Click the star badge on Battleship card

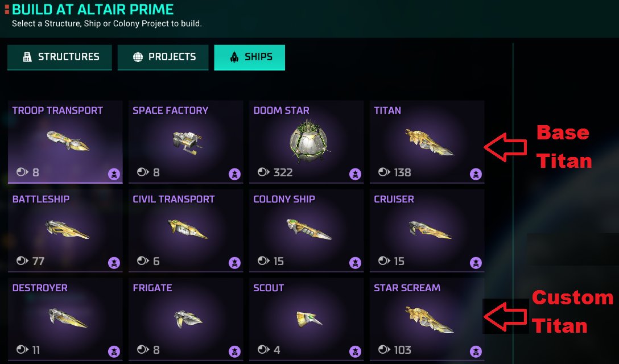point(114,263)
